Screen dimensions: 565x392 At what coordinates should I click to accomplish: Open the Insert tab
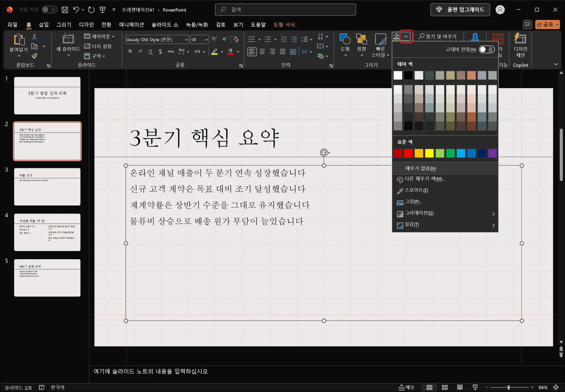click(x=44, y=24)
